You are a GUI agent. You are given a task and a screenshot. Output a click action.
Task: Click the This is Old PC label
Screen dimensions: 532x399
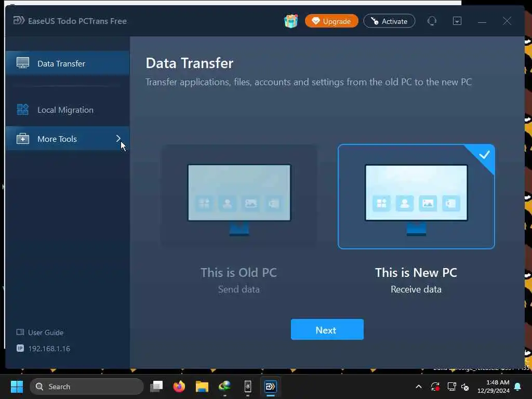click(239, 272)
